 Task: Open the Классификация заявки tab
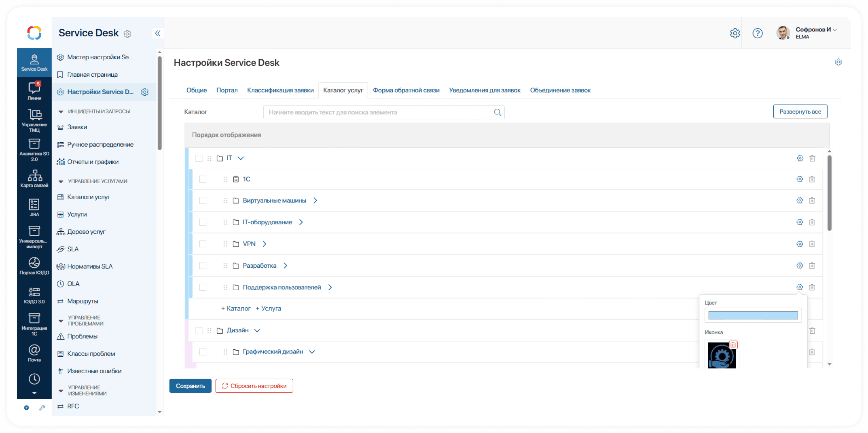280,90
